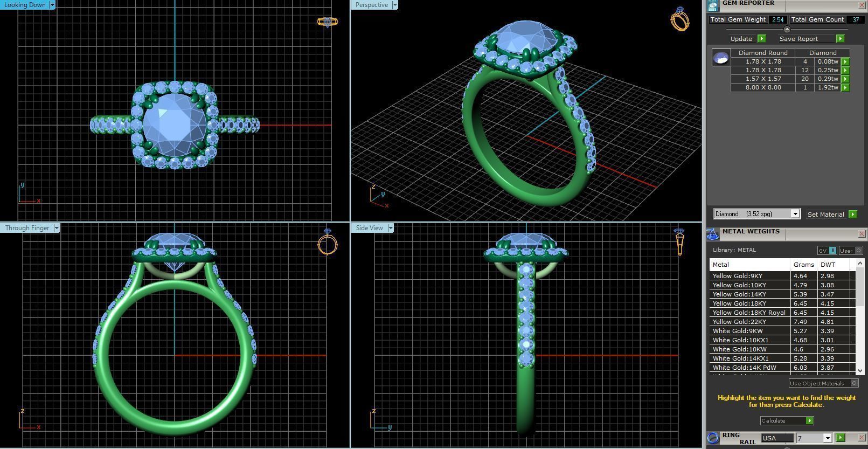This screenshot has width=868, height=449.
Task: Select the Yellow Gold:9KY row
Action: (x=782, y=276)
